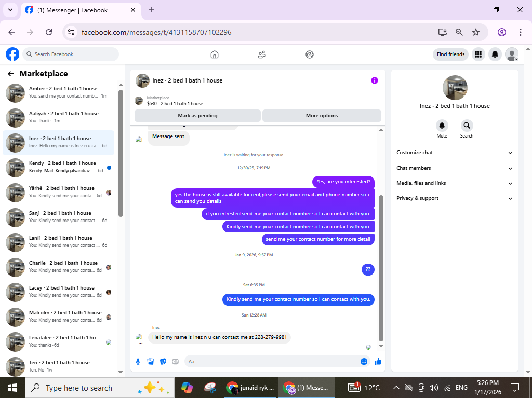Expand the Chat members section
The width and height of the screenshot is (532, 398).
455,168
